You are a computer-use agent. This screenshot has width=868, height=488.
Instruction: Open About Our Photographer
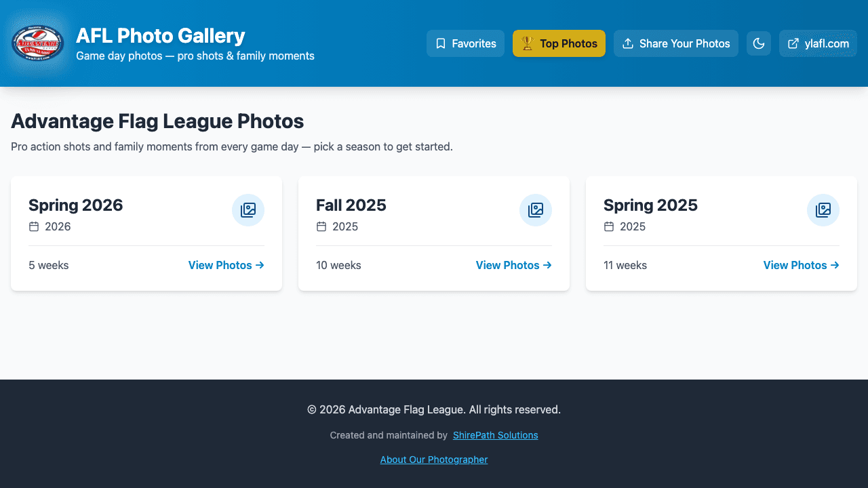pos(434,460)
